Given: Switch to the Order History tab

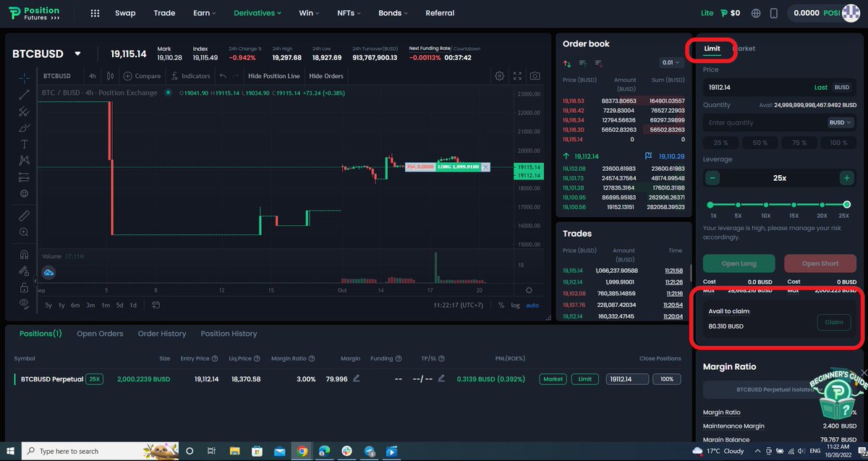Looking at the screenshot, I should click(x=162, y=334).
